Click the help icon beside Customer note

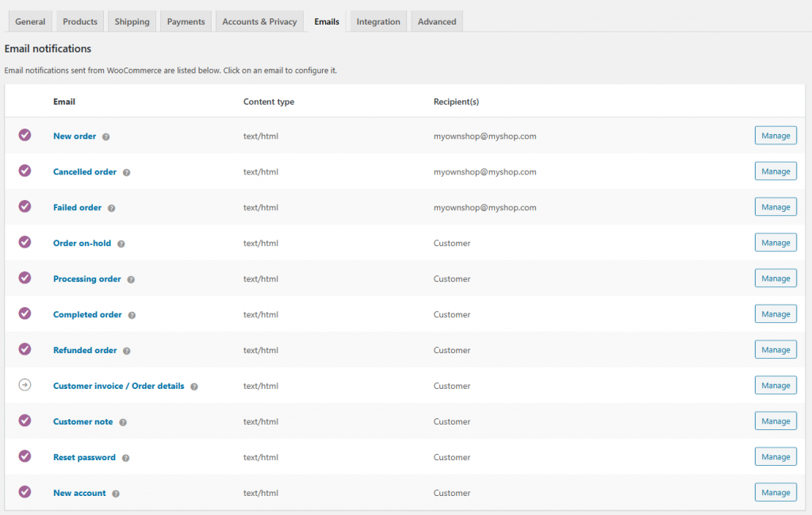[x=123, y=423]
